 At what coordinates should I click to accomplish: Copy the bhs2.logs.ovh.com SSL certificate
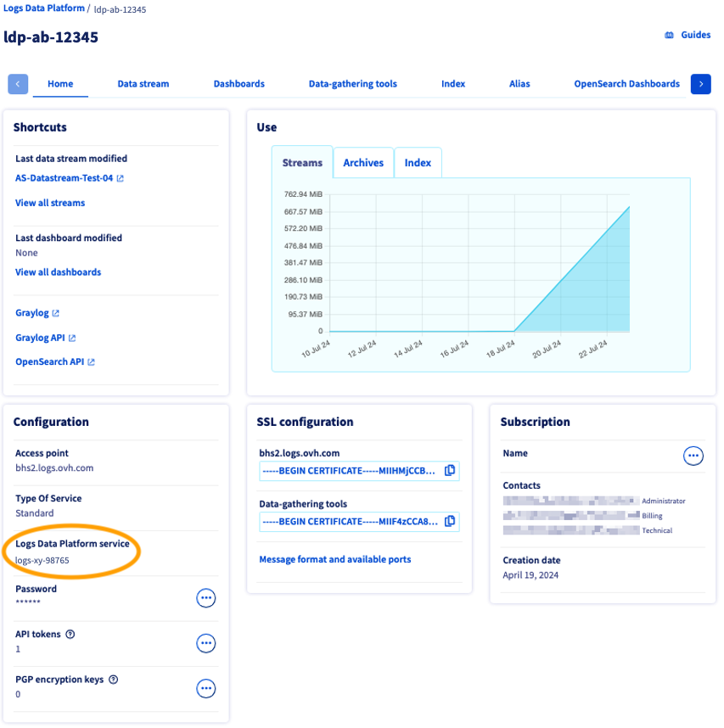click(449, 470)
